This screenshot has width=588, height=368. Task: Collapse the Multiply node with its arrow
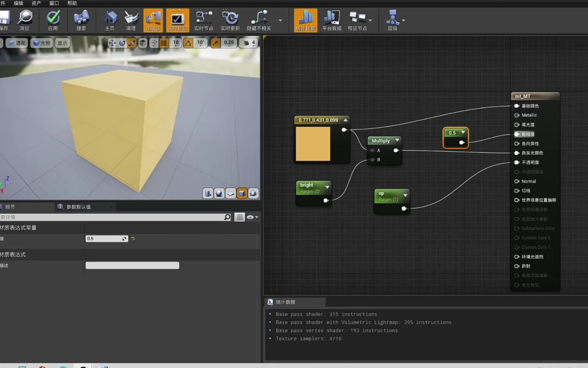[x=397, y=140]
